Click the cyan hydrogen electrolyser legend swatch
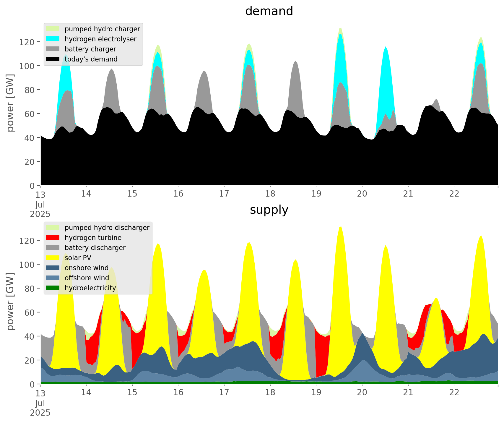Screen dimensions: 504x423 pos(53,39)
